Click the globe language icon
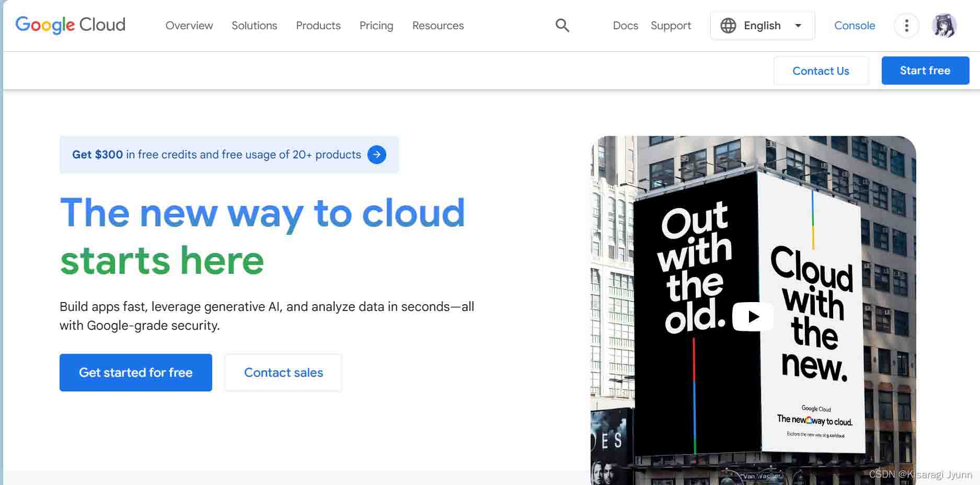The image size is (980, 485). click(728, 25)
